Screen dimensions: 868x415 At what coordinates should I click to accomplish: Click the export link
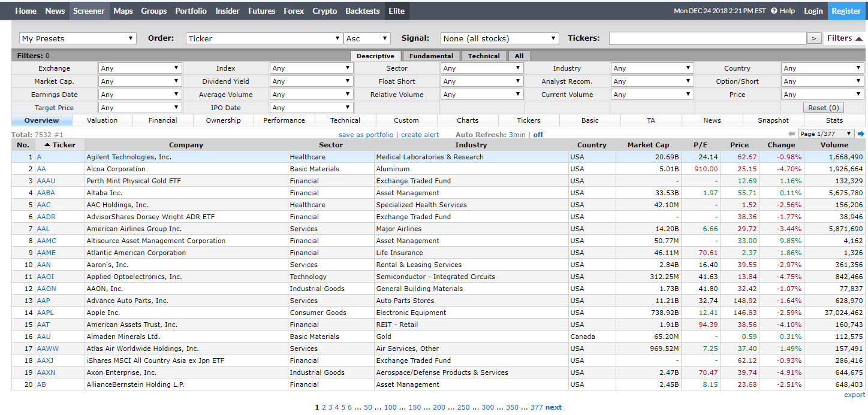click(855, 395)
